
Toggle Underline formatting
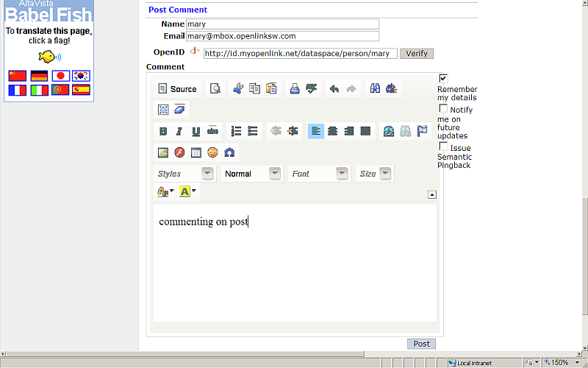[196, 131]
